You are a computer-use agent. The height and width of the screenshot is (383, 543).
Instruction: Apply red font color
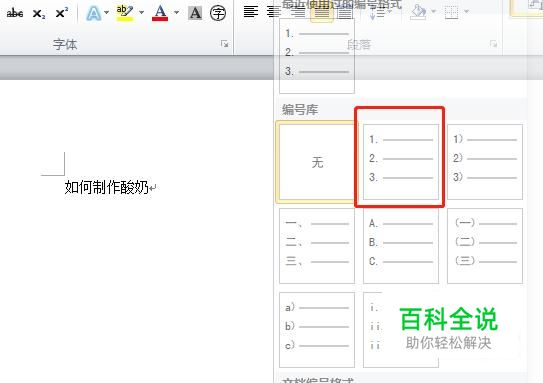(x=160, y=13)
